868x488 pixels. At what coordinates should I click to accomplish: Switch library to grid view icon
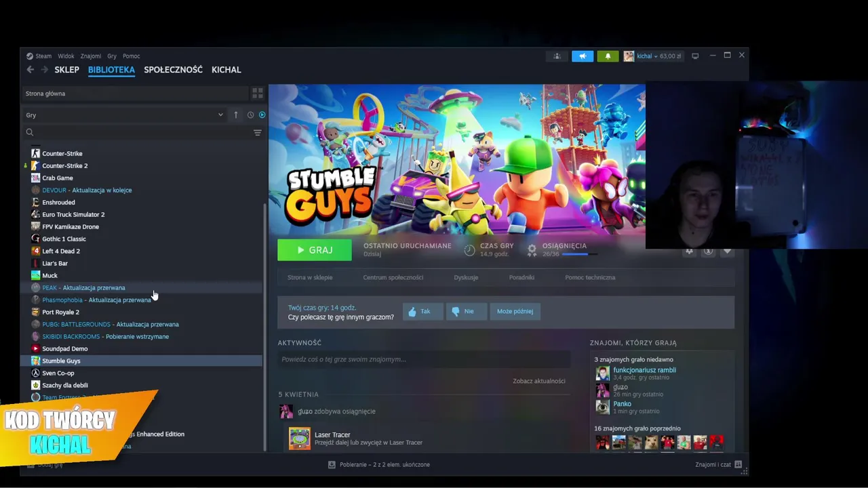click(x=258, y=93)
